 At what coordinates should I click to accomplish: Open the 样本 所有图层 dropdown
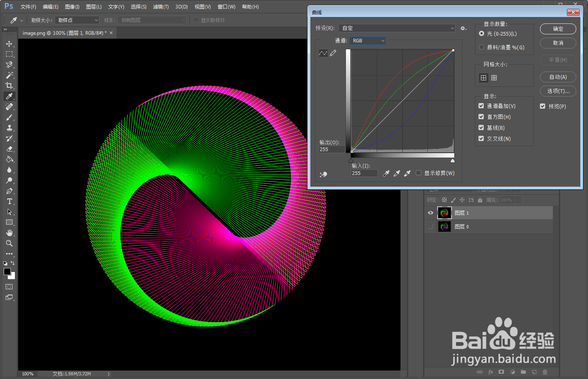pos(152,20)
